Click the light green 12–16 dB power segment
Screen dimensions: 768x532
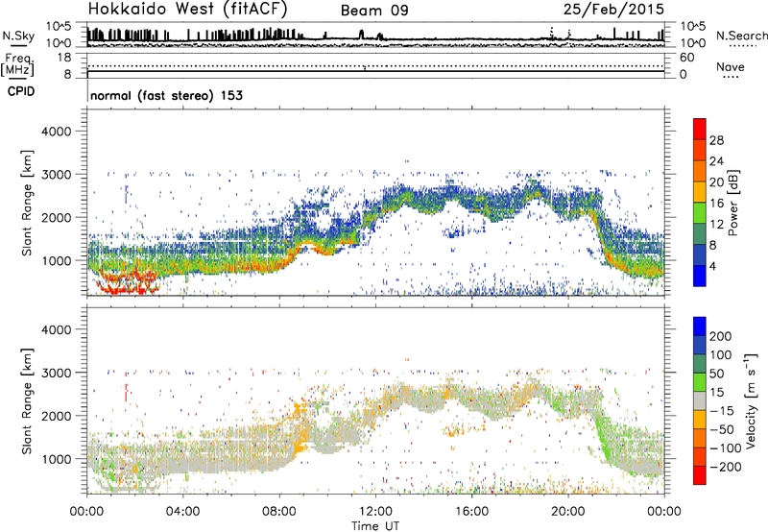click(700, 212)
